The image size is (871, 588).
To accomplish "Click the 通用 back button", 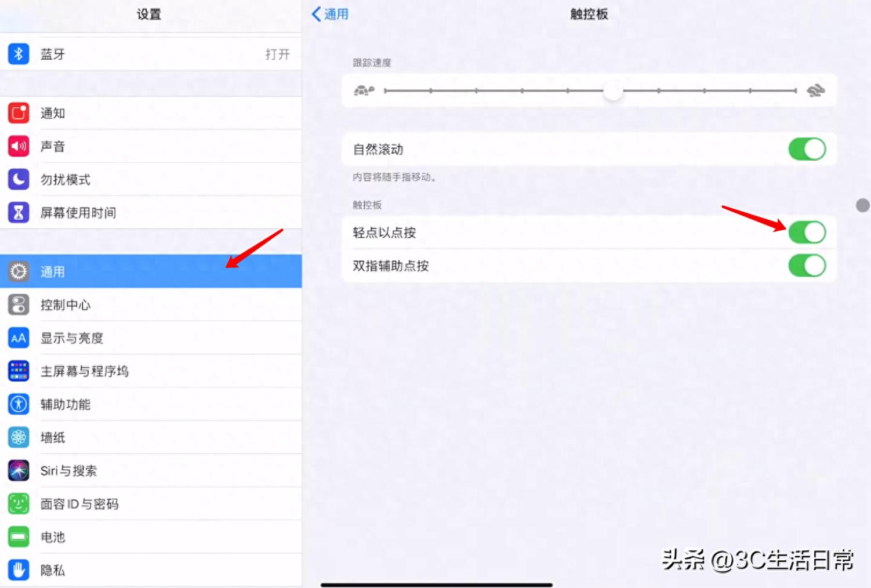I will [x=330, y=14].
